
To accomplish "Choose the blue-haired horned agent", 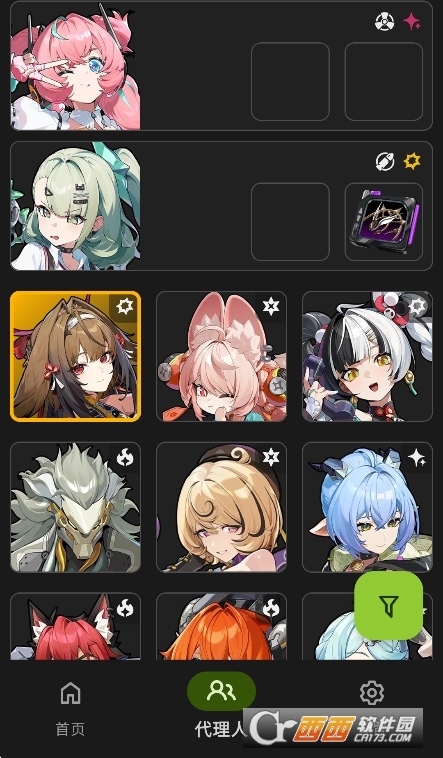I will [368, 507].
